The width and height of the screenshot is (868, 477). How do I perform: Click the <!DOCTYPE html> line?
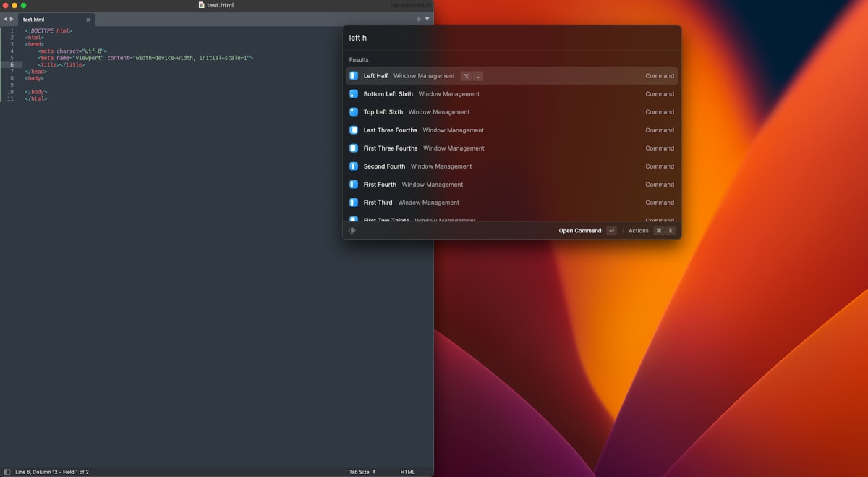click(x=48, y=30)
